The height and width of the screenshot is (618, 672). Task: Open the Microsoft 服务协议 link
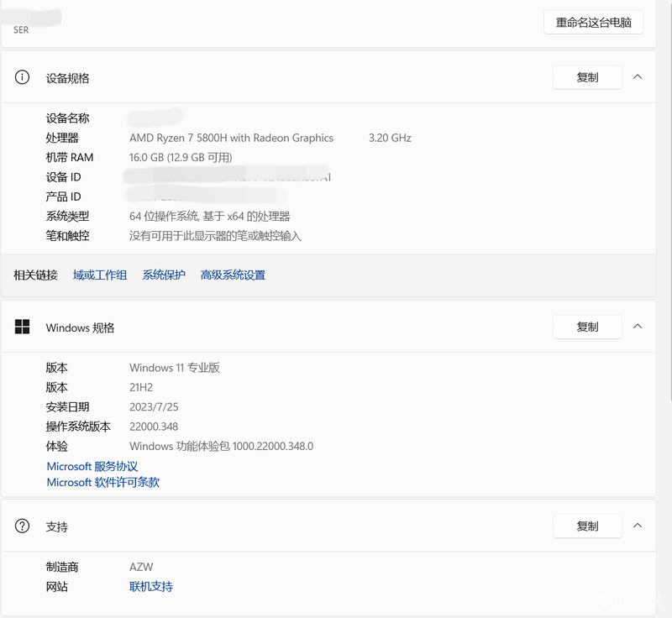tap(92, 466)
